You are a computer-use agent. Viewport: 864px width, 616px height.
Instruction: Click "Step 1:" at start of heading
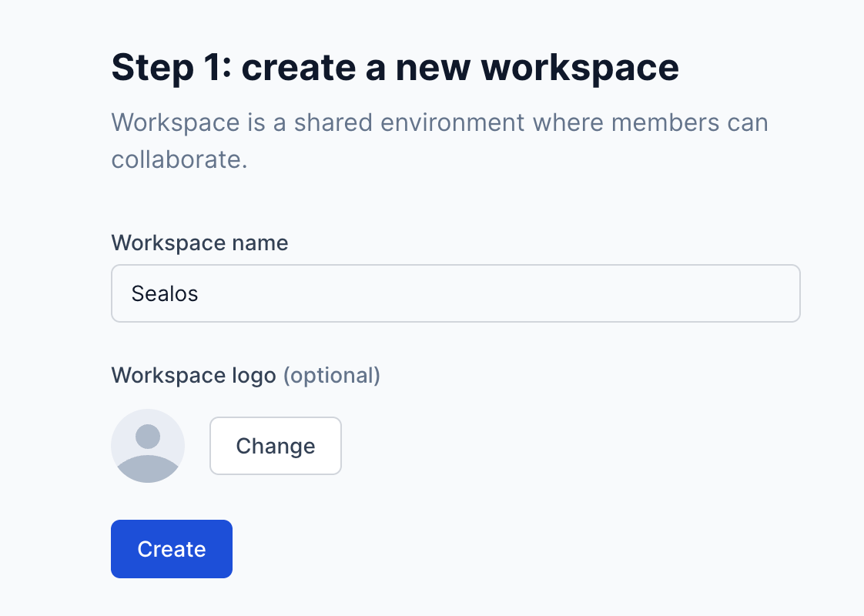pyautogui.click(x=169, y=67)
